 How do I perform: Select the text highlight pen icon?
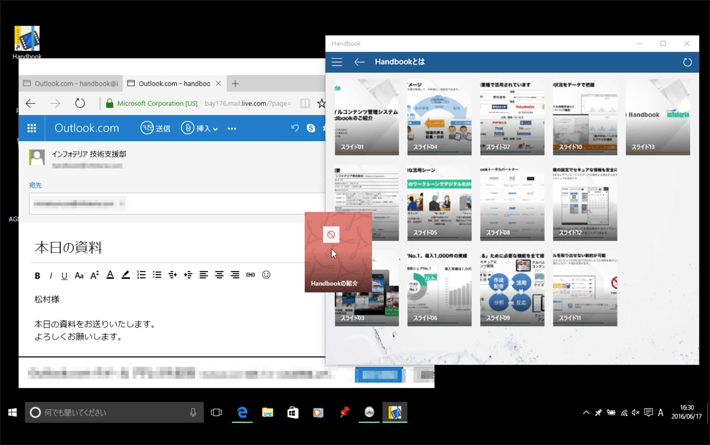(x=126, y=275)
